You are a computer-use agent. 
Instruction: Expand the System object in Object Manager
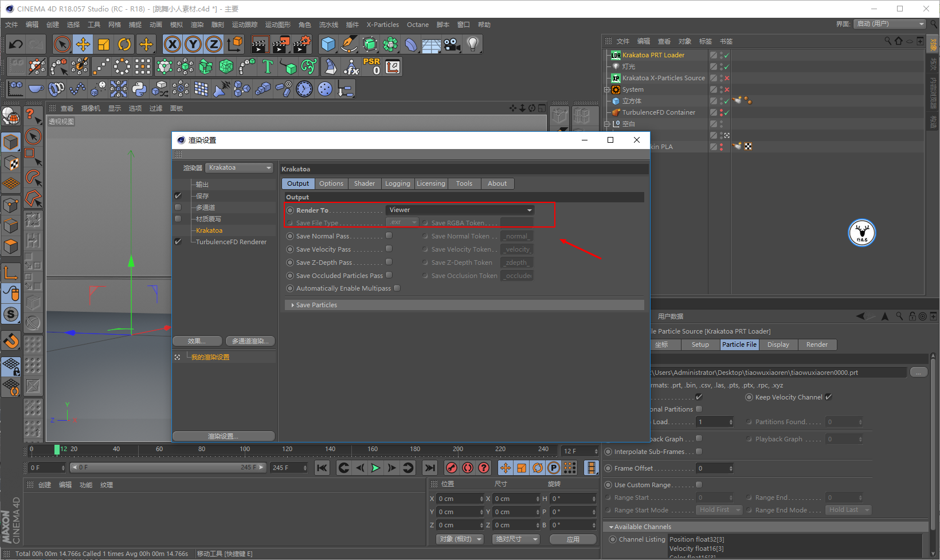(606, 89)
